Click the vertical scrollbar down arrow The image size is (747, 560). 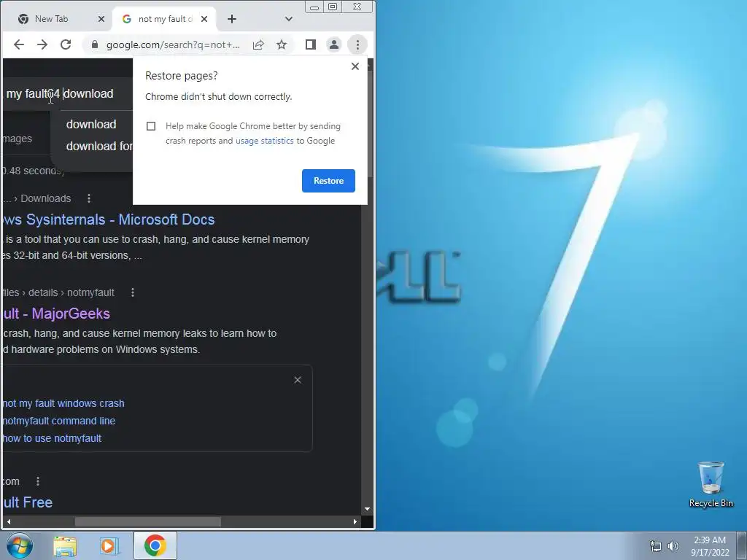tap(368, 509)
